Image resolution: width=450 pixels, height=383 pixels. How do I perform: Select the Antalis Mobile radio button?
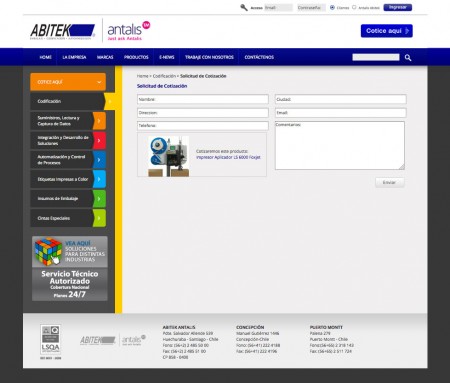[x=354, y=7]
